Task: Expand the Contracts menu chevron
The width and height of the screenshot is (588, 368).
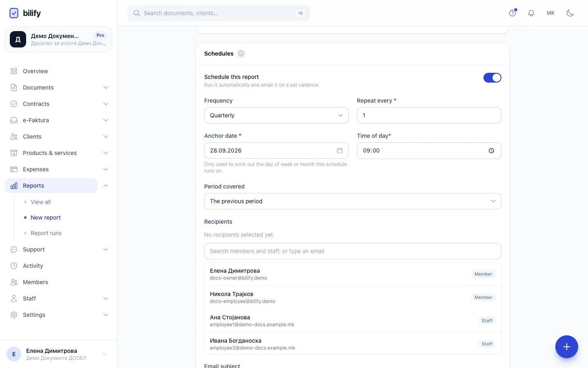Action: [106, 104]
